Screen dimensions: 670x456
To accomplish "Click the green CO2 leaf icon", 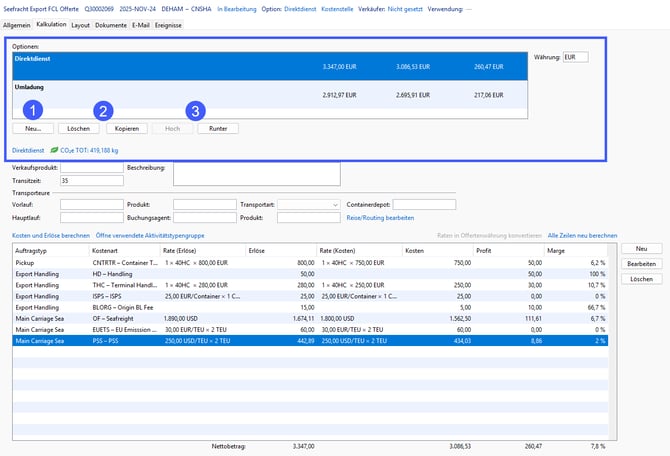I will tap(56, 150).
